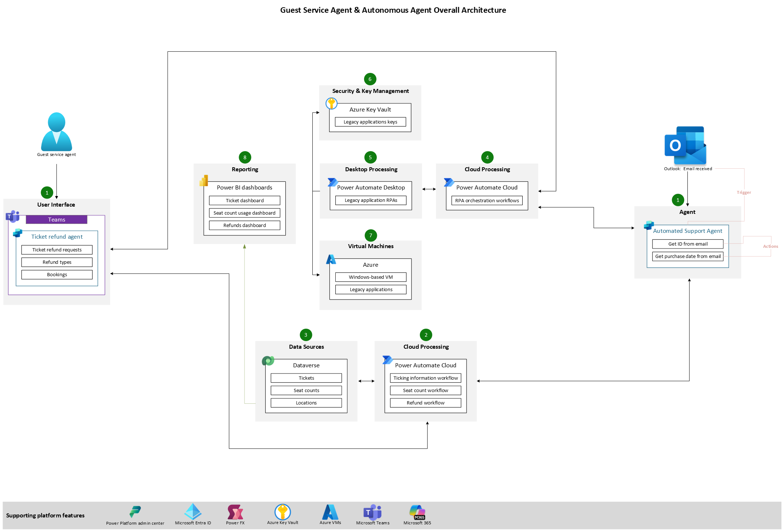
Task: Click the red Trigger label
Action: click(744, 192)
